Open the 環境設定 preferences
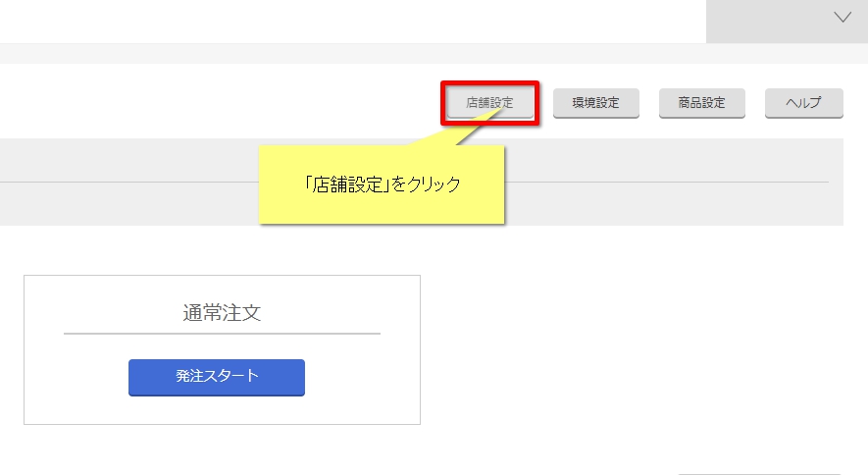 [596, 103]
